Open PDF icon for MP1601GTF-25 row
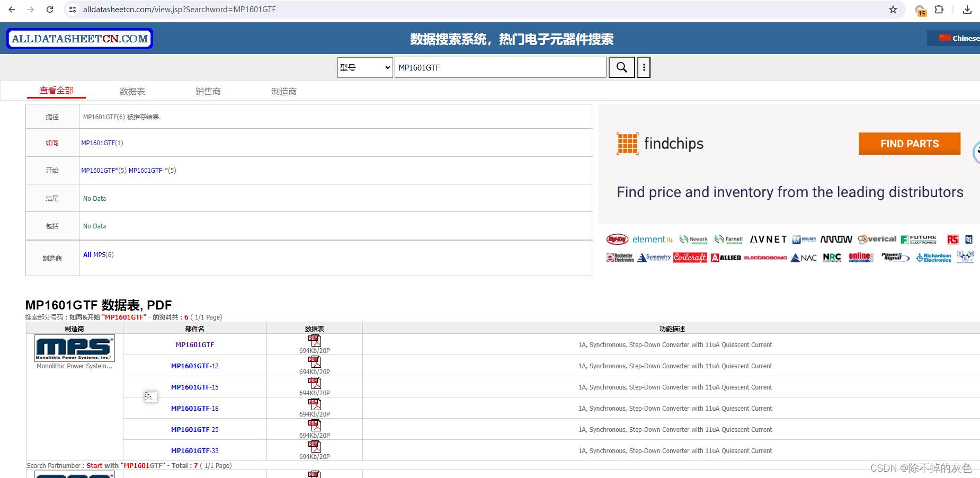The height and width of the screenshot is (478, 980). pos(315,426)
